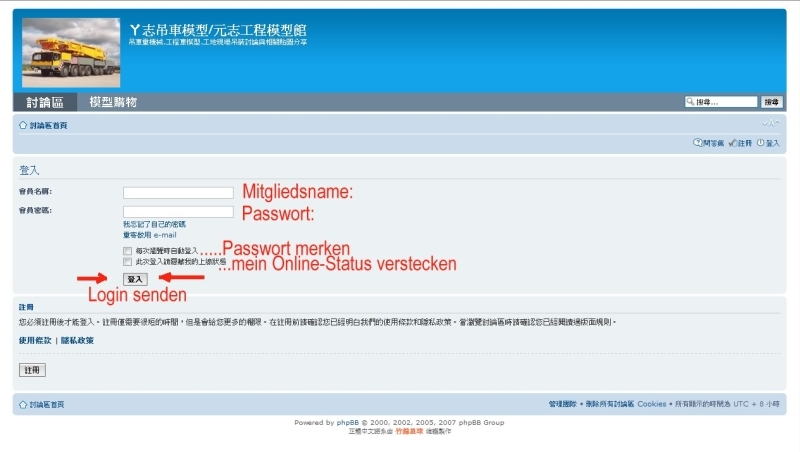
Task: Click the 搜尋 search button
Action: coord(772,102)
